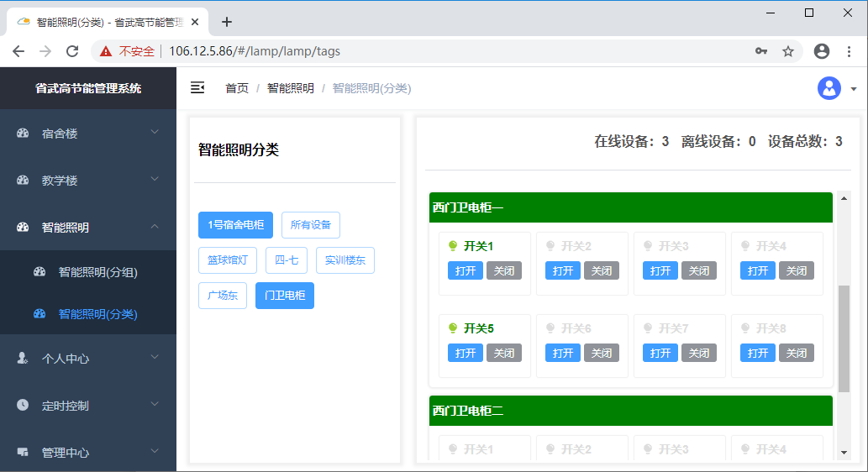Viewport: 868px width, 472px height.
Task: Select the 四-七 category tag
Action: (x=287, y=260)
